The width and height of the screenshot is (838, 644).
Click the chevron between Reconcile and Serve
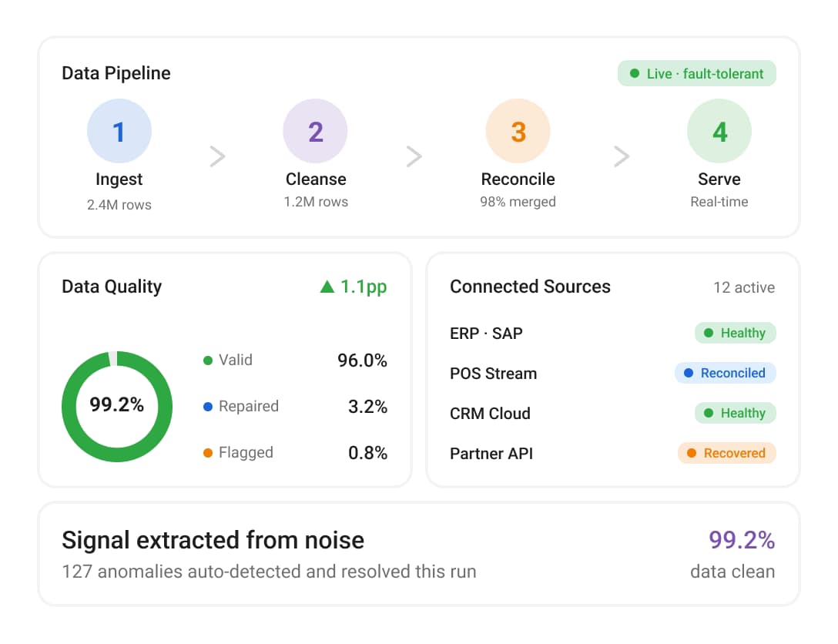pos(622,156)
